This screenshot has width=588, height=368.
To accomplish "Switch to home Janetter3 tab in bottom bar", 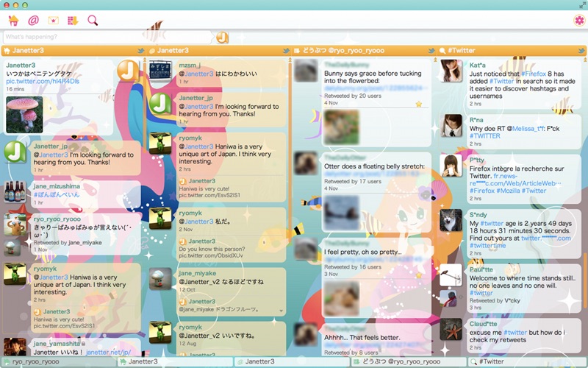I will [176, 361].
